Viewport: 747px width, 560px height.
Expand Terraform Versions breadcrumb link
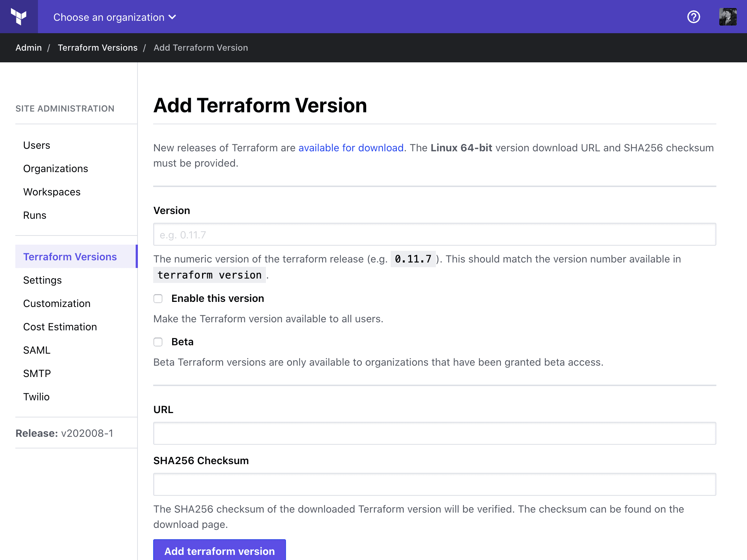pyautogui.click(x=98, y=48)
